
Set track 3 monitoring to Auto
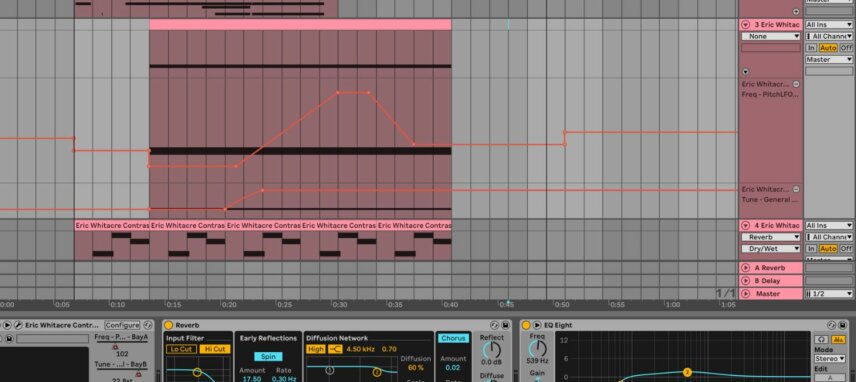click(828, 48)
